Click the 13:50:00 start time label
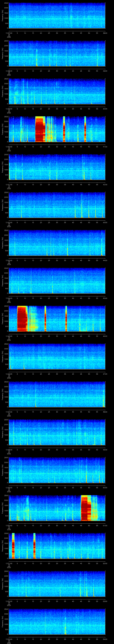The height and width of the screenshot is (644, 114). coord(9,525)
